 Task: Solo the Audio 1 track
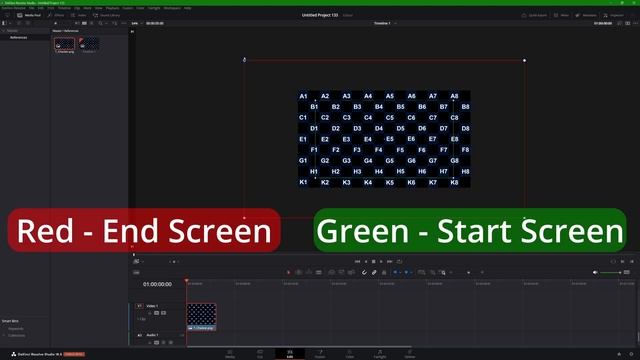coord(164,342)
